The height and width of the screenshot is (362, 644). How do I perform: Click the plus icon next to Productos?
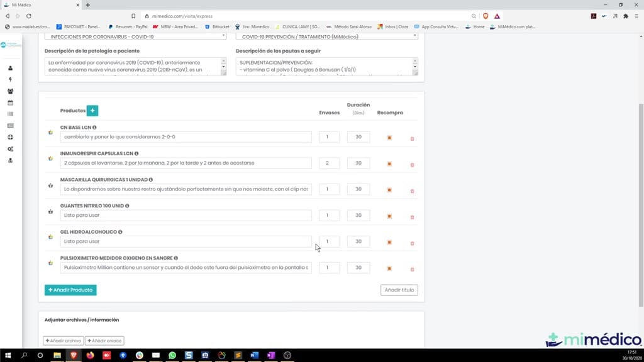click(x=92, y=111)
